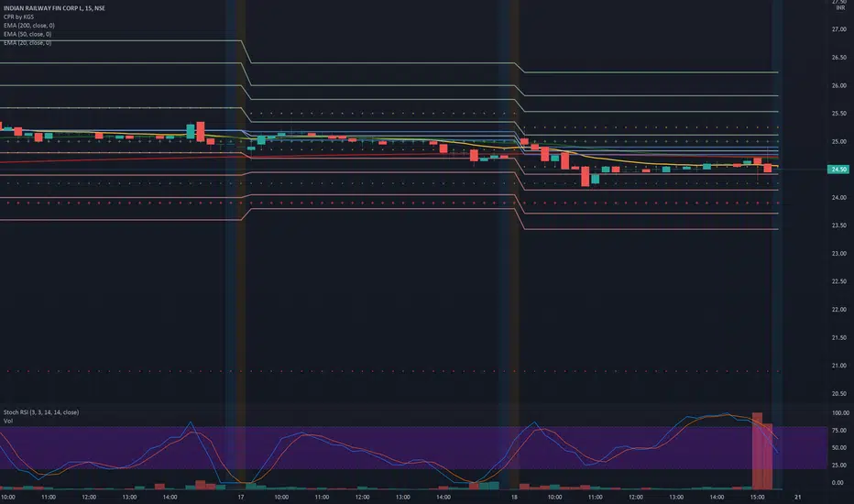Click the 75.00 Stoch RSI scale label
The width and height of the screenshot is (854, 504).
839,431
